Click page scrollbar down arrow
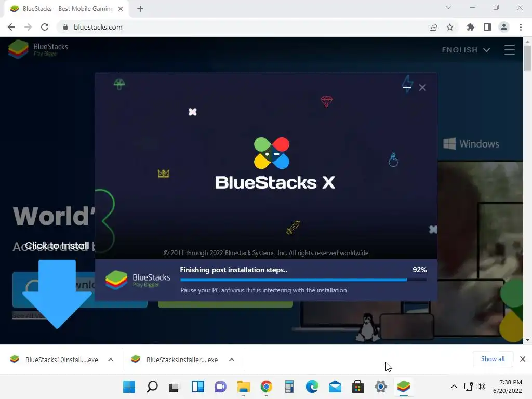Viewport: 532px width, 399px height. 527,340
